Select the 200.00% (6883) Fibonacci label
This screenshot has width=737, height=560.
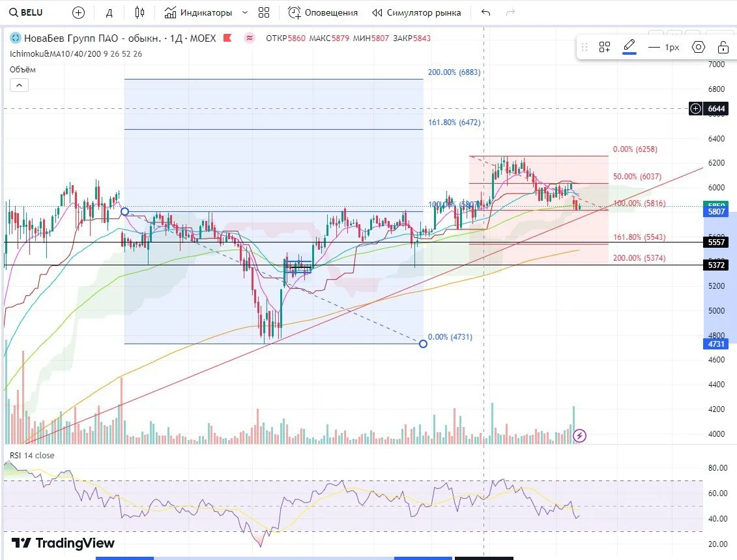pos(454,72)
